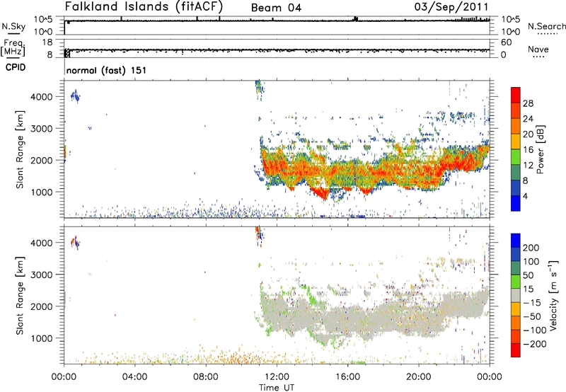
Task: Click the 'normal (fast) 151' text
Action: tap(107, 70)
